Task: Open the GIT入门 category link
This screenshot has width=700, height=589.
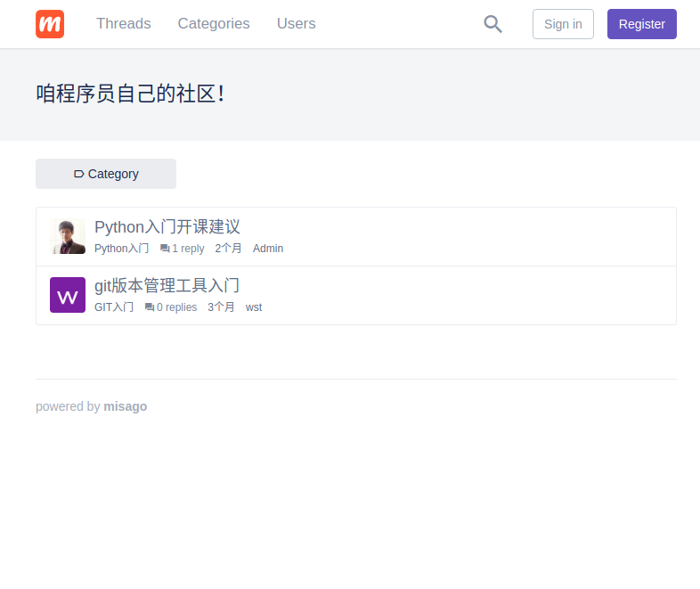Action: click(x=114, y=307)
